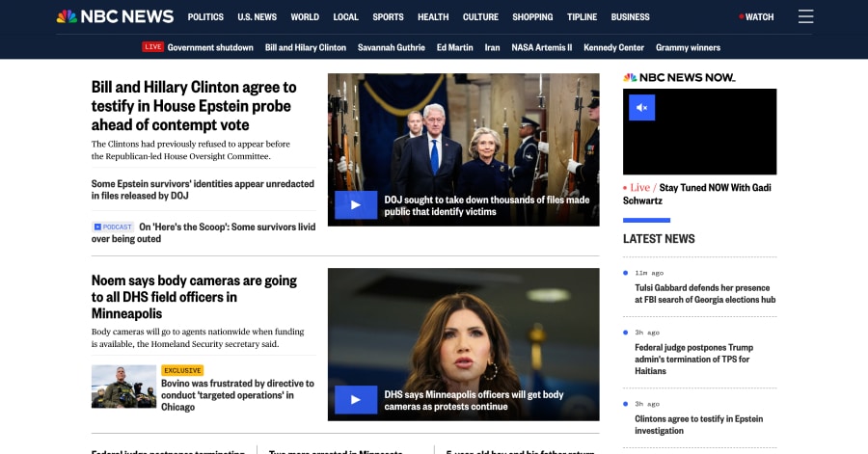
Task: Open Stay Tuned NOW With Gadi Schwartz live
Action: tap(697, 194)
